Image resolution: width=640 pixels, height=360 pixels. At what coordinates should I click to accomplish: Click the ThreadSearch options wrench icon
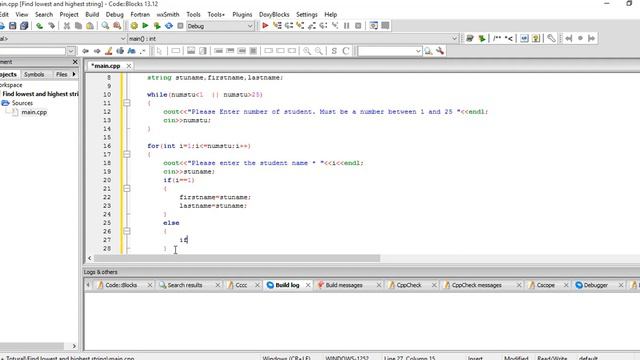point(440,51)
